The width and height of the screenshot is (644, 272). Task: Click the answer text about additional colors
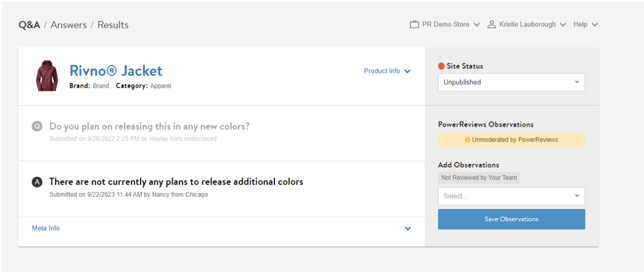(176, 182)
